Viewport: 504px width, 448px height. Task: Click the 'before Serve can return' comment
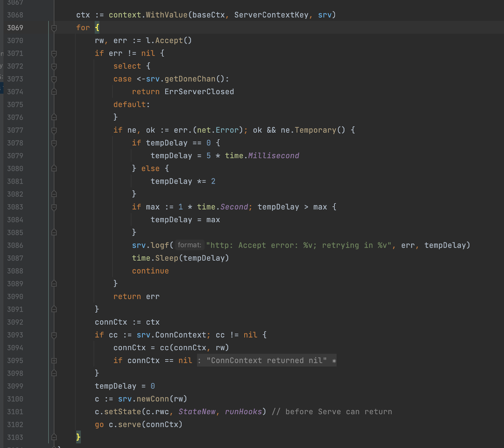pyautogui.click(x=338, y=412)
